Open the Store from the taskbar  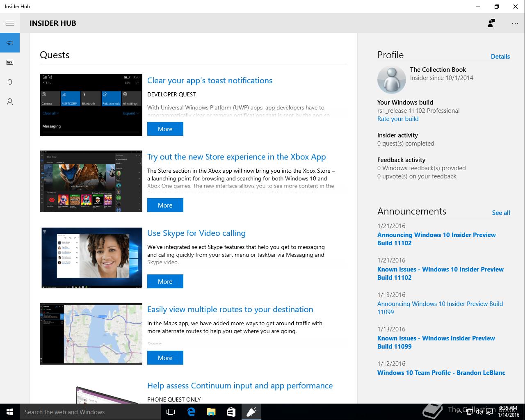pos(231,412)
